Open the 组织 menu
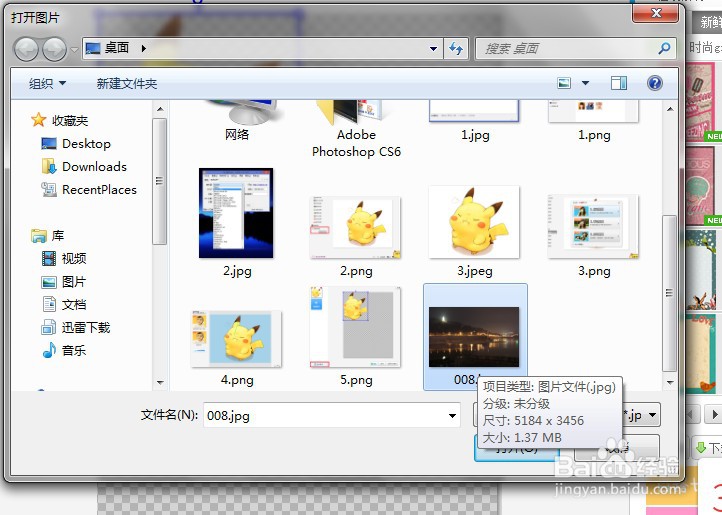Viewport: 722px width, 515px height. coord(47,83)
